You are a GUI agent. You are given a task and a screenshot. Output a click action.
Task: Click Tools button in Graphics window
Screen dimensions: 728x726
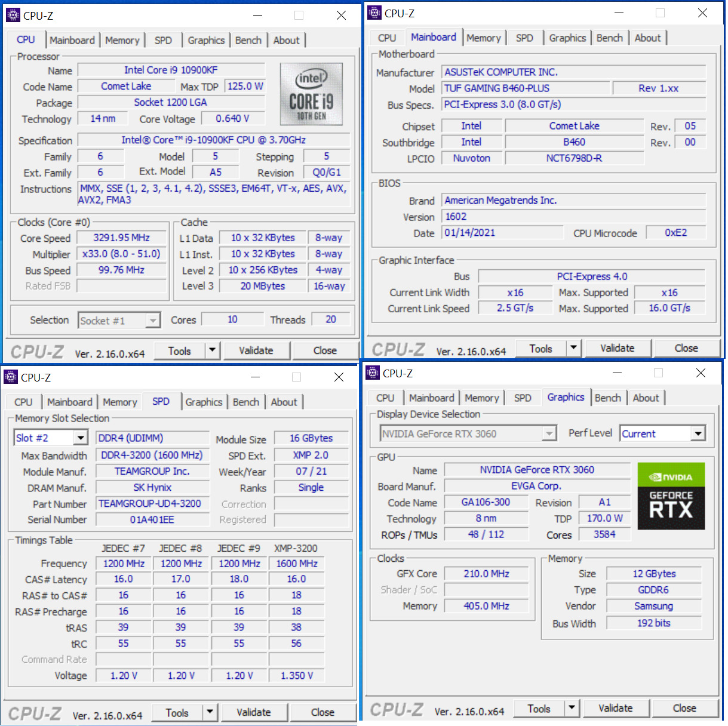[x=539, y=708]
